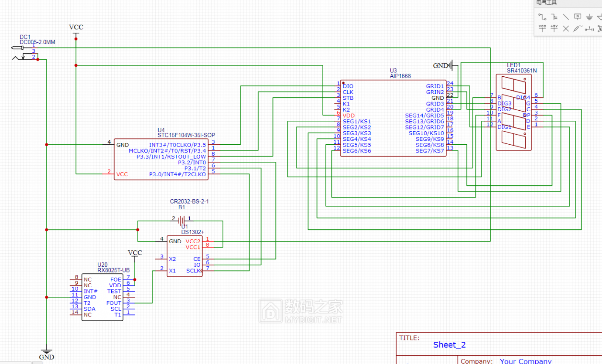Click the DS1302+ part name
Screen dimensions: 602x364
[x=193, y=232]
